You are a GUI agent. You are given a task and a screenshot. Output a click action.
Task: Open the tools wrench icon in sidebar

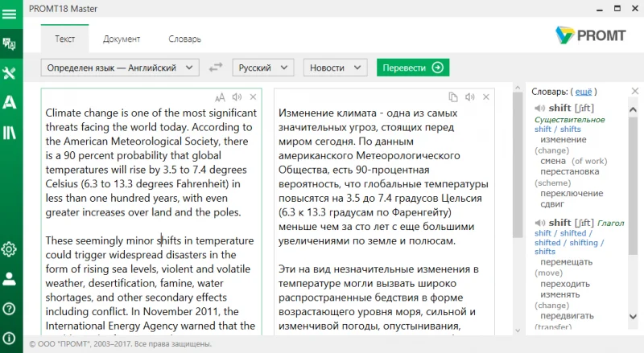(x=9, y=73)
